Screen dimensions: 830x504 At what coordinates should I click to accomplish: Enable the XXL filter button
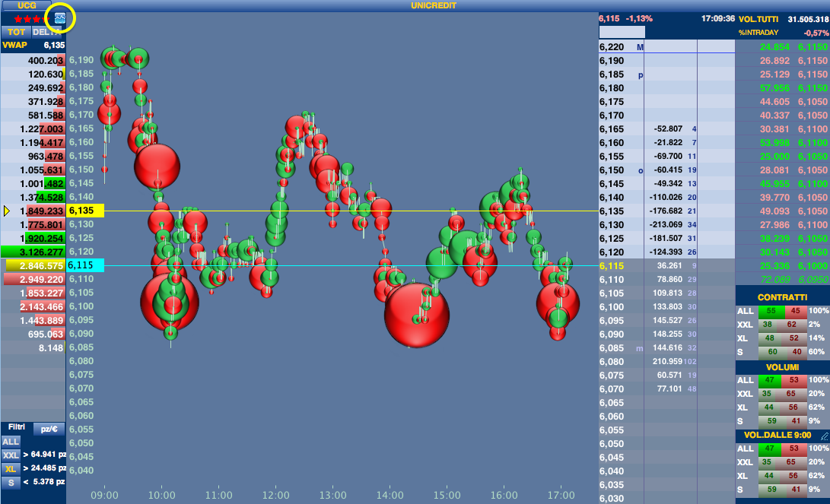tap(11, 455)
